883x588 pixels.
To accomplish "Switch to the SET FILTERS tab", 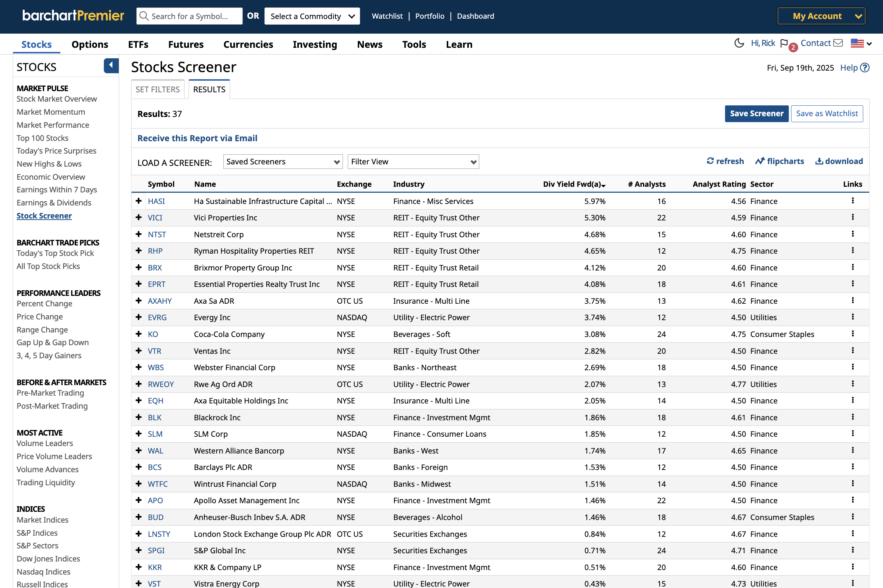I will [158, 89].
